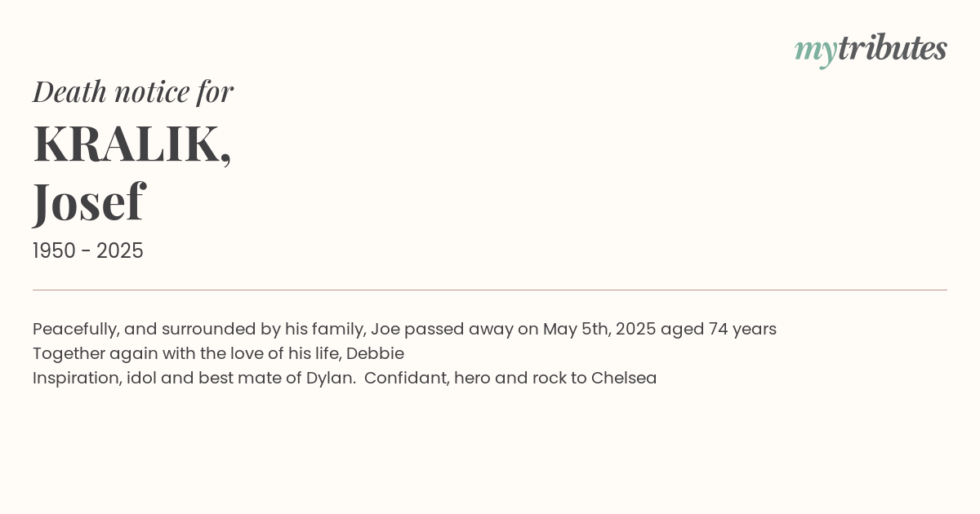980x514 pixels.
Task: Click the name "Debbie" in the notice
Action: pyautogui.click(x=375, y=354)
